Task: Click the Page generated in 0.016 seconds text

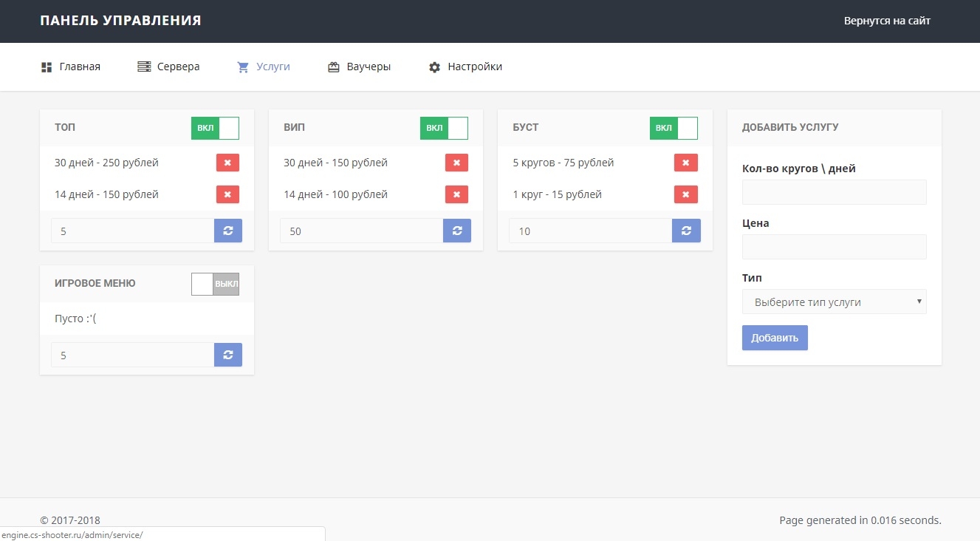Action: point(860,520)
